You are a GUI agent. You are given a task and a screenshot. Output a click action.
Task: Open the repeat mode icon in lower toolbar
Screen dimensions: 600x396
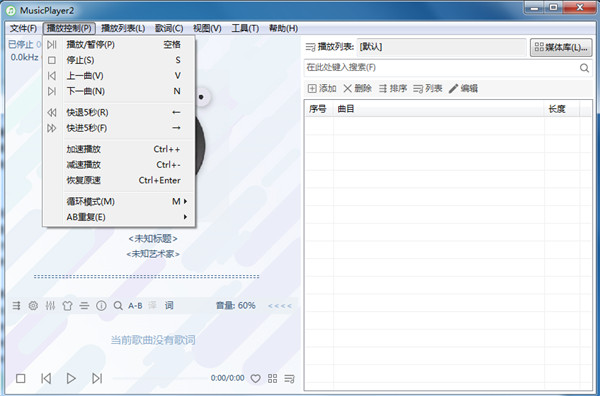(x=16, y=306)
